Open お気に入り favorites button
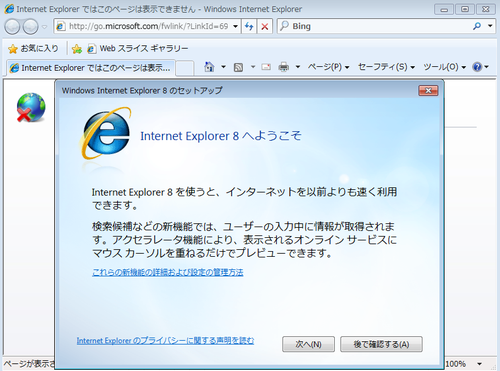The height and width of the screenshot is (371, 500). pyautogui.click(x=33, y=49)
